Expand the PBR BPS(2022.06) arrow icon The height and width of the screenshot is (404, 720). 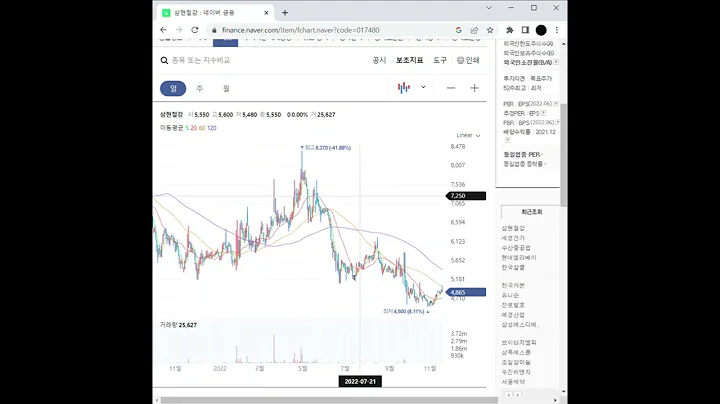(557, 123)
